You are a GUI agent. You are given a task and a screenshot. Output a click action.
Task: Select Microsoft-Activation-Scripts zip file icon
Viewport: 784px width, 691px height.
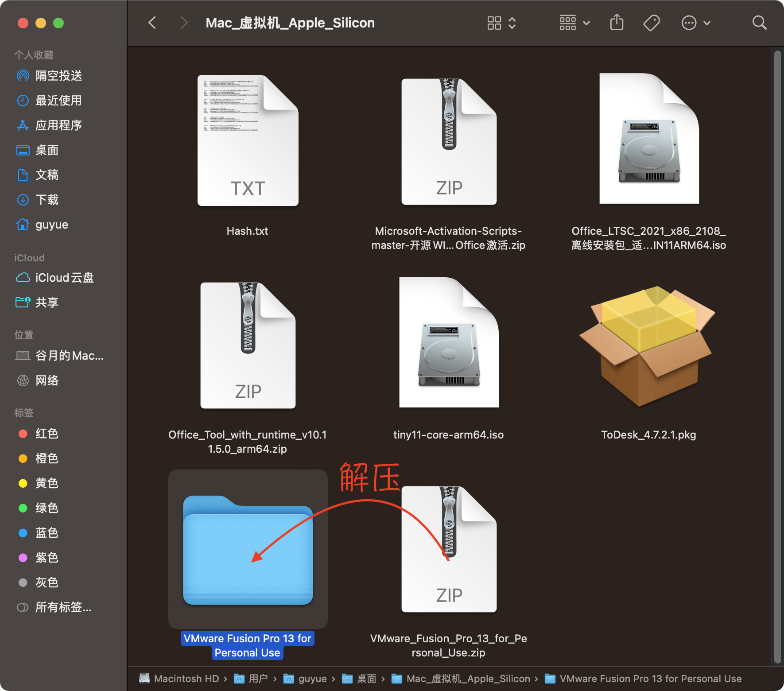[x=449, y=141]
